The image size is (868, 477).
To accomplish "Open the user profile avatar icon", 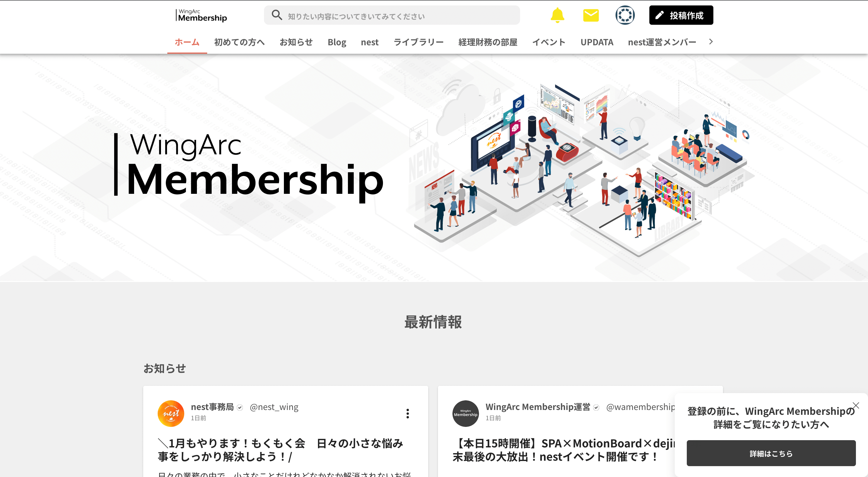I will point(625,15).
